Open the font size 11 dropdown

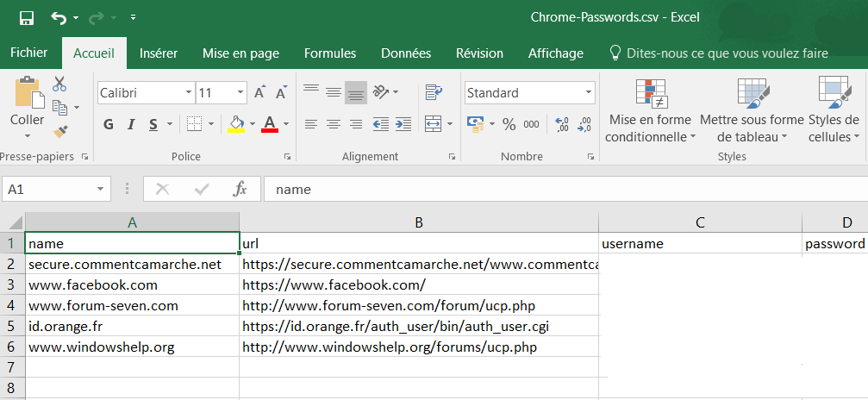tap(240, 93)
